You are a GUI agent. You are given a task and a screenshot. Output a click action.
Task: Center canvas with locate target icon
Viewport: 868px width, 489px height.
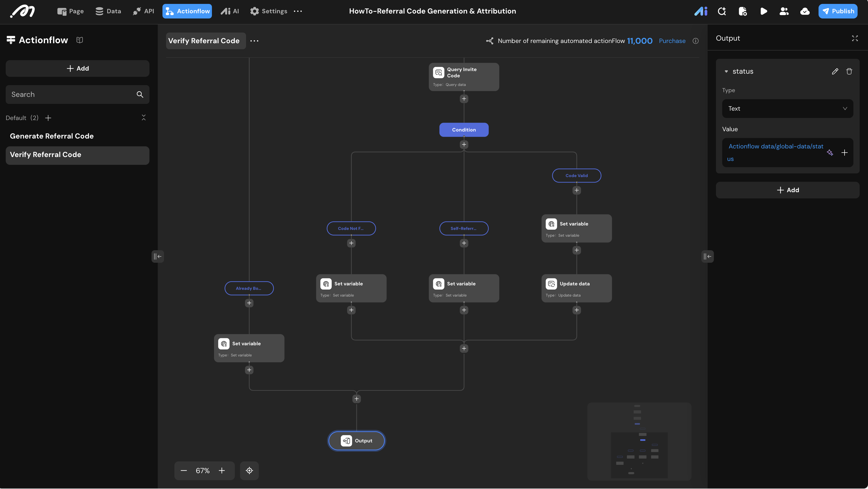point(249,471)
